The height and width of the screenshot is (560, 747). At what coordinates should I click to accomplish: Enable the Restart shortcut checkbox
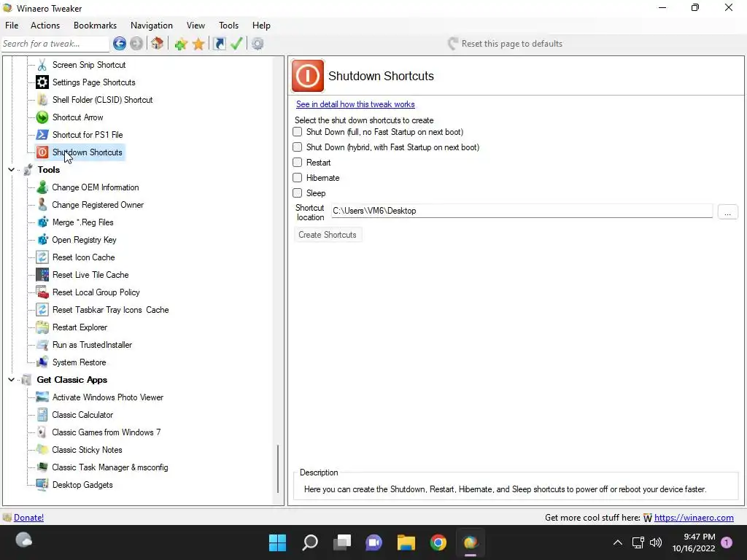pos(298,163)
